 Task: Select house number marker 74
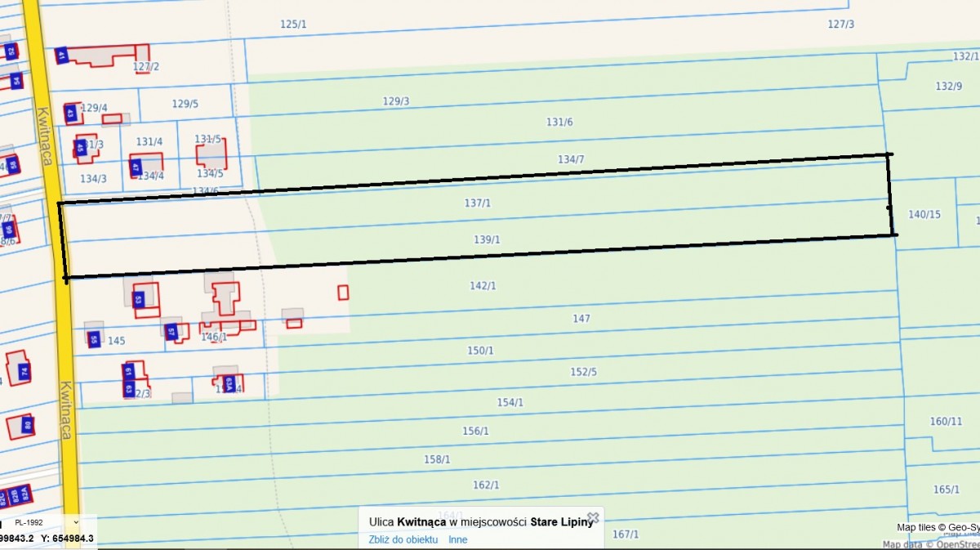click(x=24, y=372)
